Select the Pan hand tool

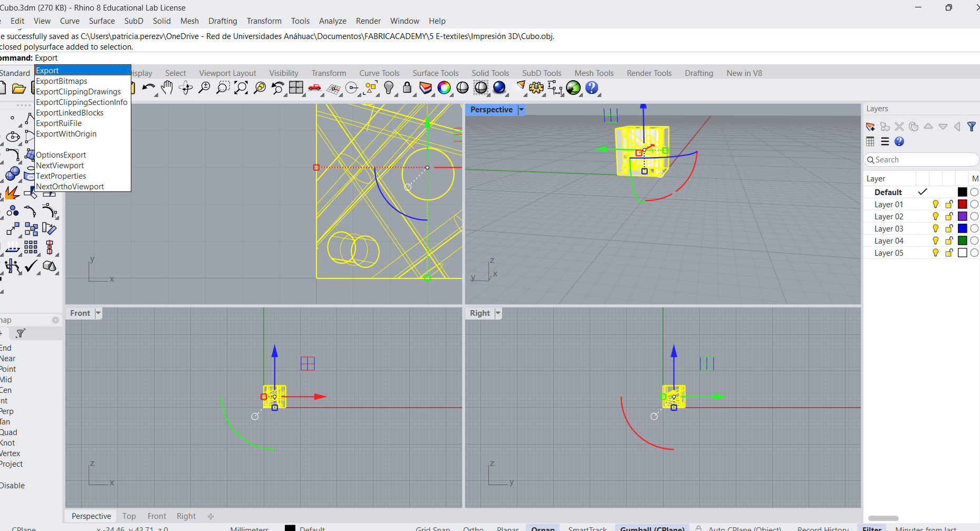click(167, 88)
